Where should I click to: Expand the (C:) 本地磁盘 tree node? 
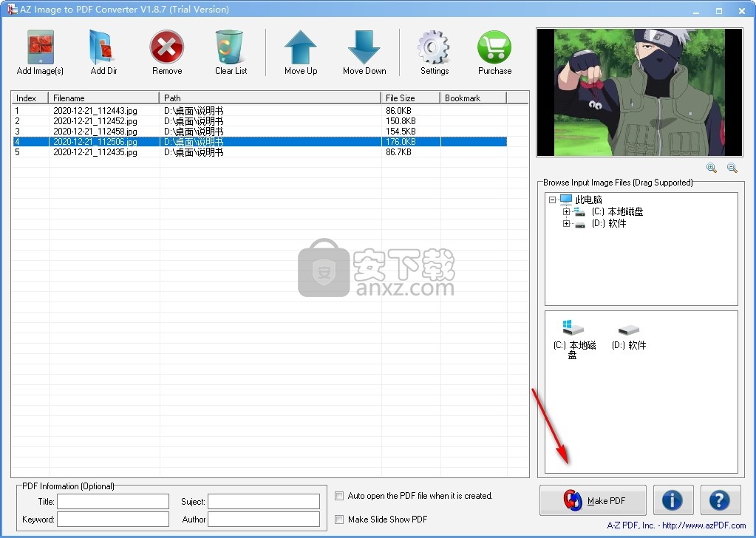[567, 211]
